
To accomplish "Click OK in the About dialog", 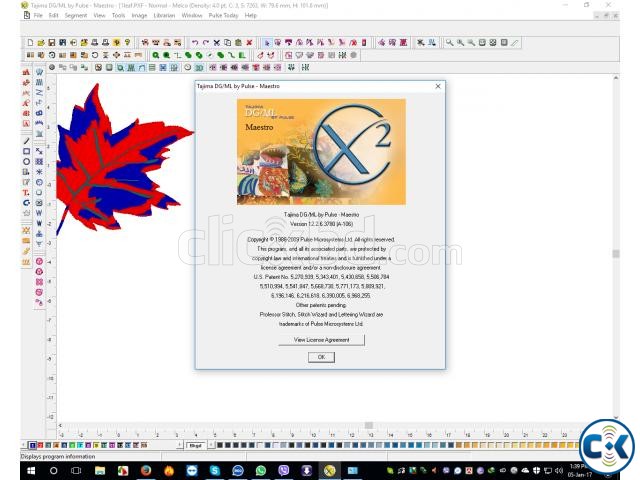I will [321, 357].
